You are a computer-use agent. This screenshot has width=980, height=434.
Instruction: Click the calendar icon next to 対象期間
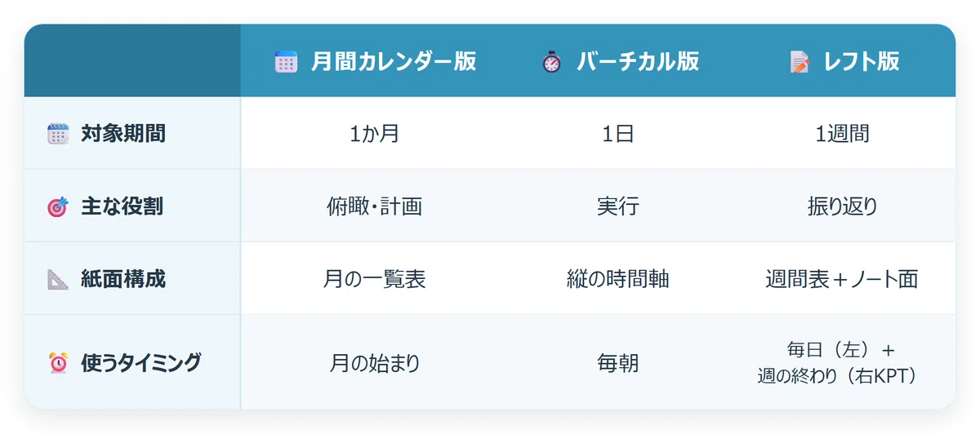point(58,134)
